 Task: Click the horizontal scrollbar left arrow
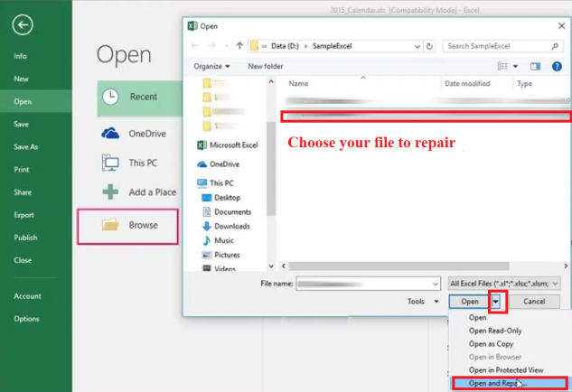pos(284,266)
